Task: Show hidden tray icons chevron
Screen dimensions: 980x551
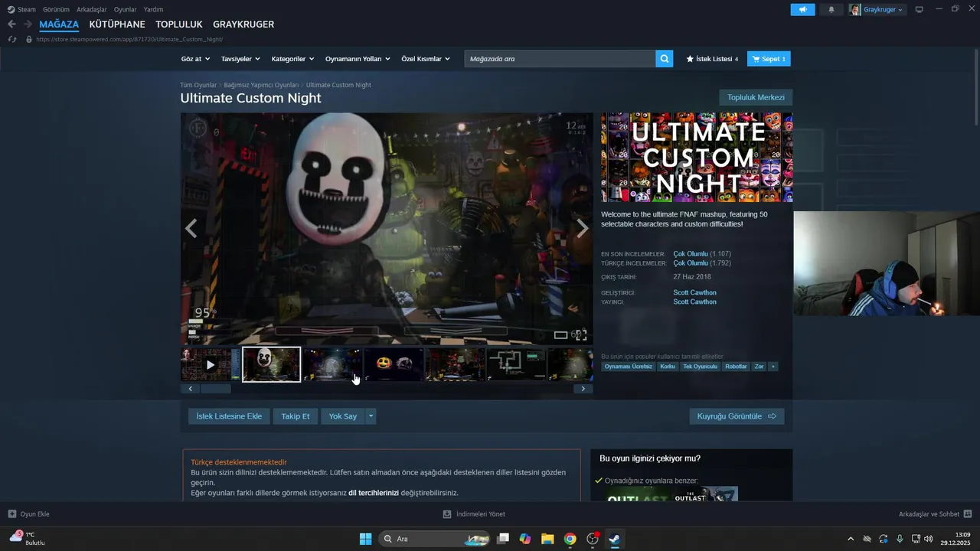Action: point(851,539)
